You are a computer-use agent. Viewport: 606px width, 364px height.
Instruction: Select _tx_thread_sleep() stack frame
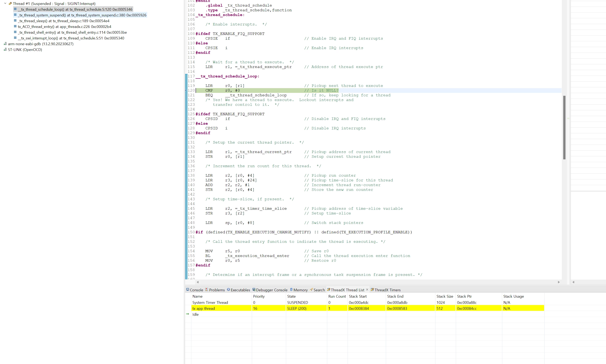pyautogui.click(x=62, y=21)
